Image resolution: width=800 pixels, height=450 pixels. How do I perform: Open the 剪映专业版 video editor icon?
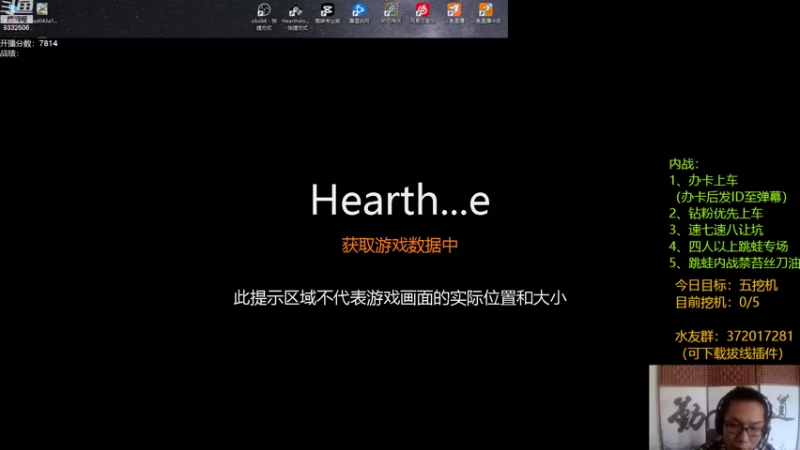tap(327, 13)
